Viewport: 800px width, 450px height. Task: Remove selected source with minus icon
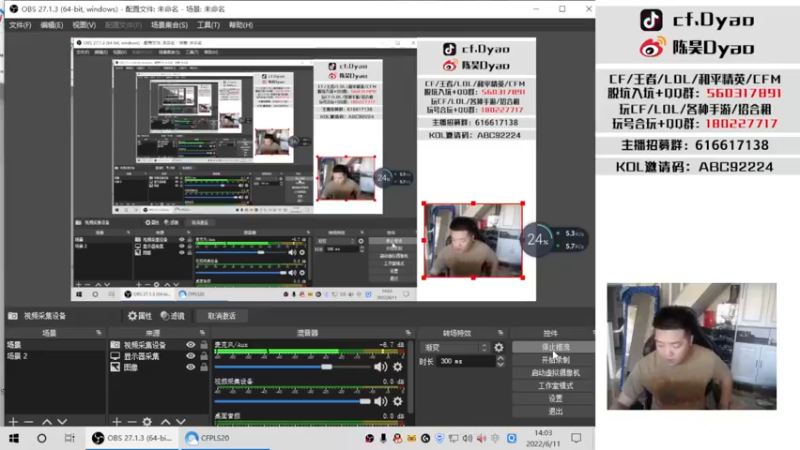point(132,422)
